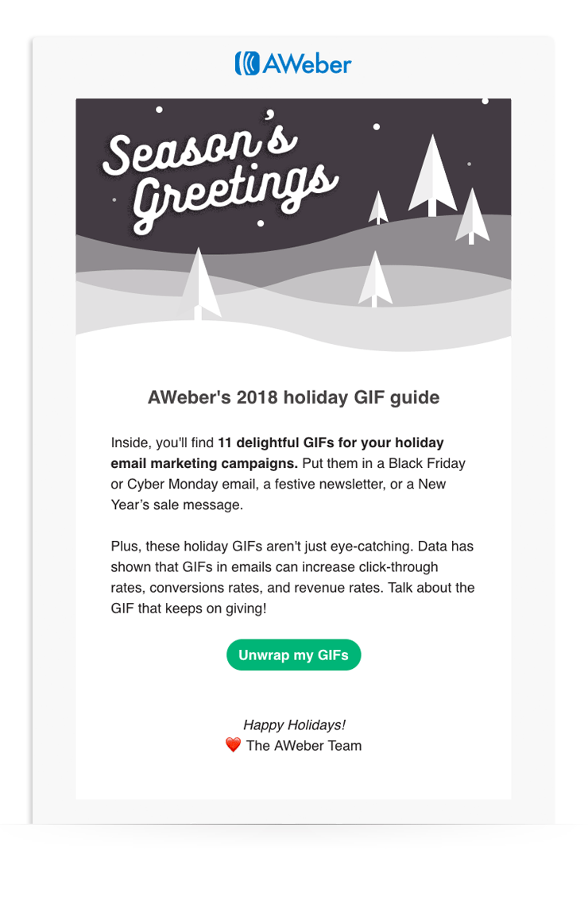The image size is (588, 908).
Task: Click the AWeber logo at top
Action: click(x=293, y=64)
